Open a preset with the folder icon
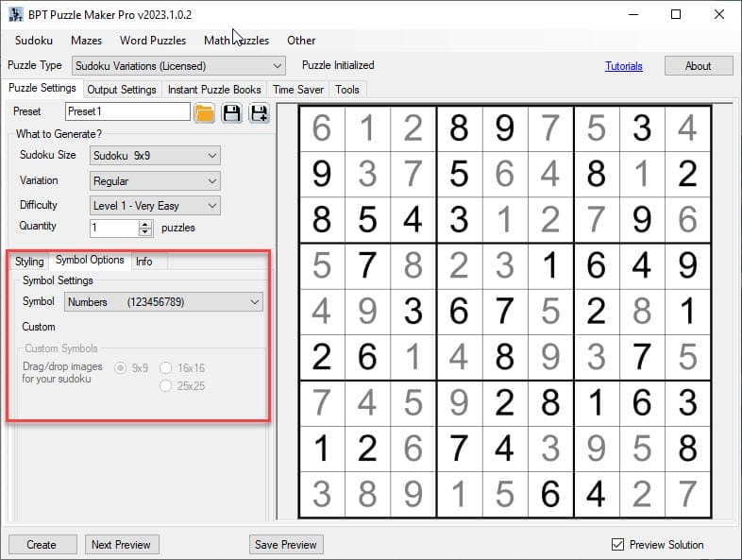This screenshot has width=742, height=560. pos(205,113)
